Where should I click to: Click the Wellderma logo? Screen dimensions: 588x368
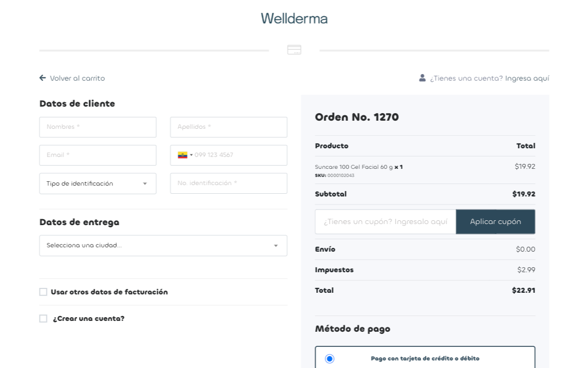tap(294, 18)
